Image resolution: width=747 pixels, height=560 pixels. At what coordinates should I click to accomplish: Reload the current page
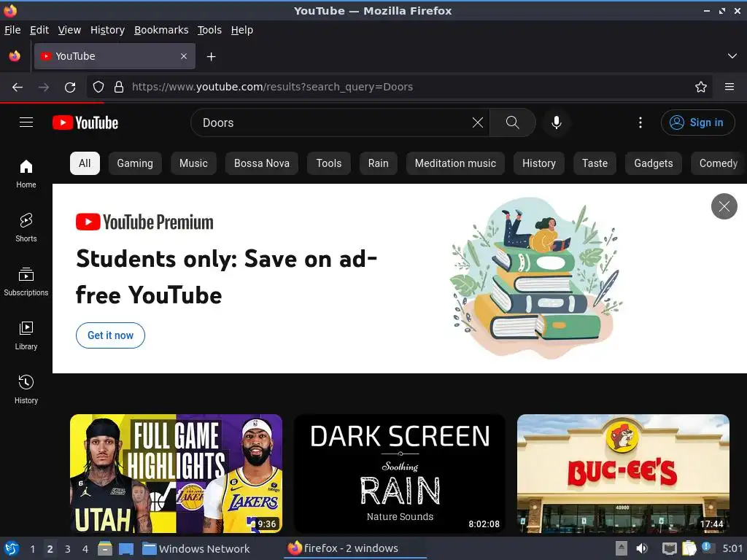pos(70,87)
